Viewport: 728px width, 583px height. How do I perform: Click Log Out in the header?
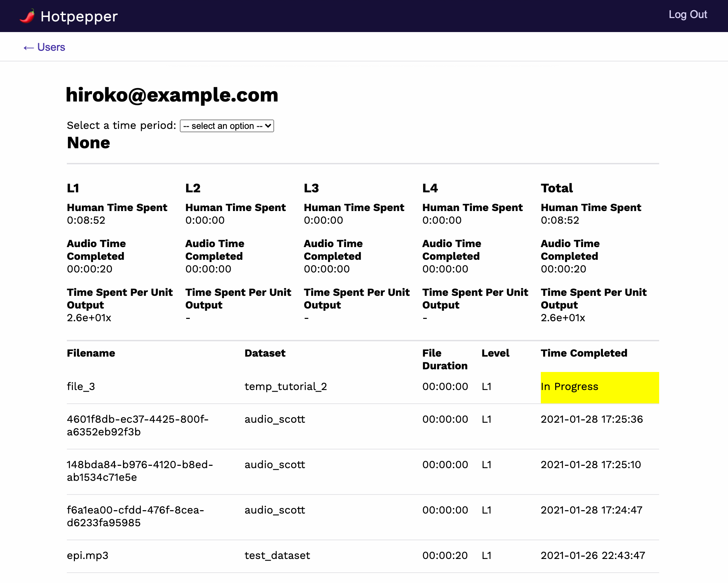(688, 14)
